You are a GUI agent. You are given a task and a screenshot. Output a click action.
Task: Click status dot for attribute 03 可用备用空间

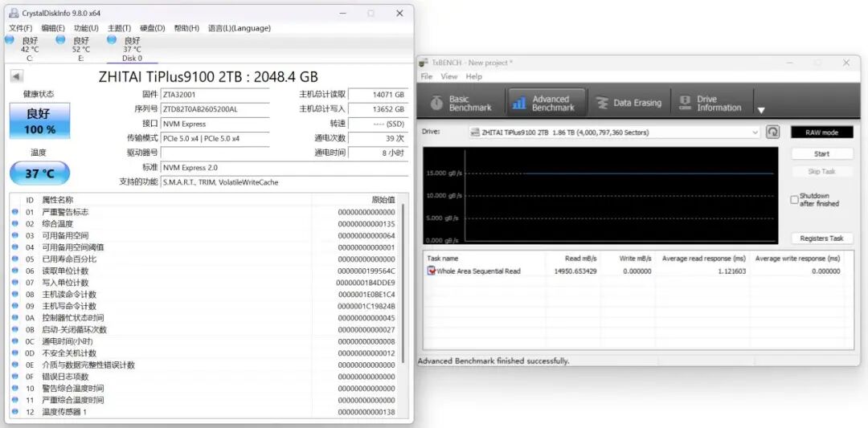click(x=15, y=235)
